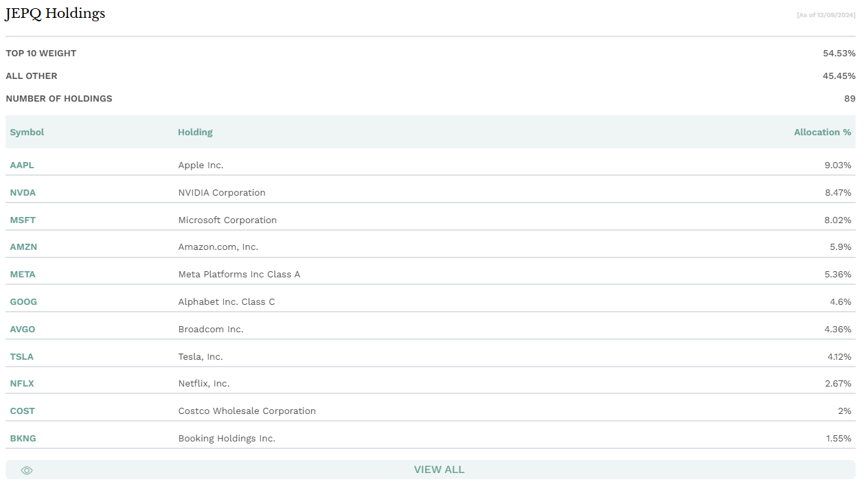Select the Amazon.com, Inc. holding name
Viewport: 868px width, 484px height.
[218, 247]
